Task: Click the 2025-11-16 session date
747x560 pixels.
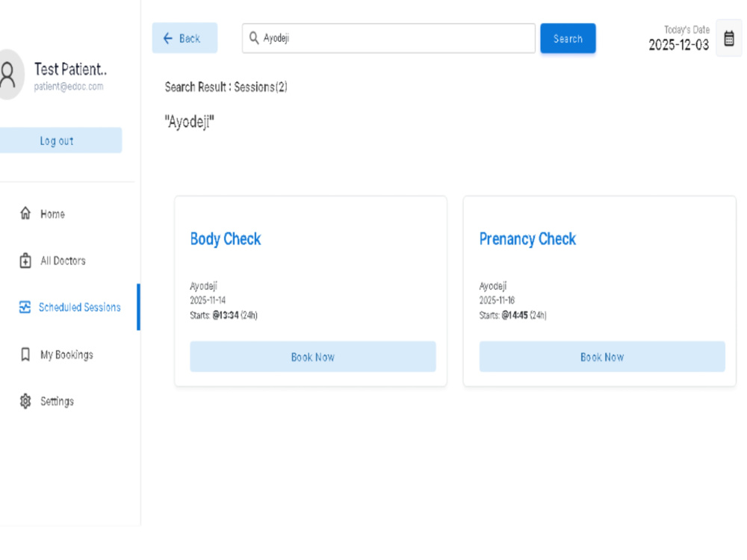Action: click(497, 300)
